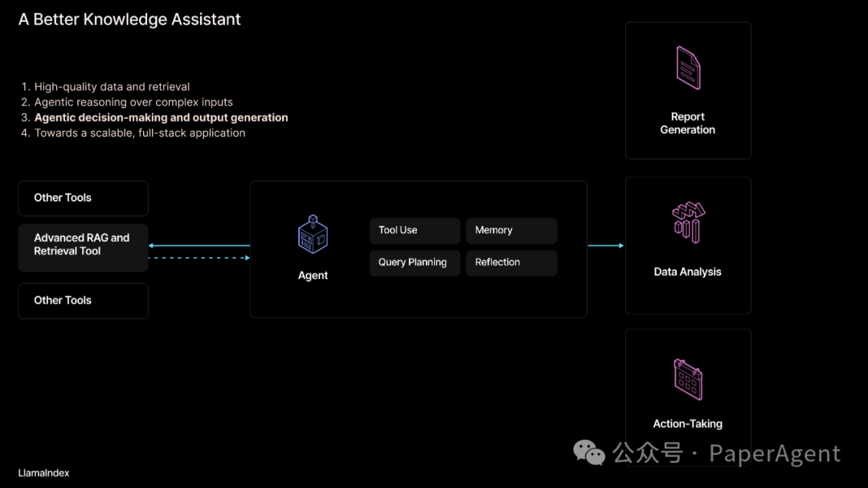Click the top Other Tools box
Image resolution: width=868 pixels, height=488 pixels.
tap(83, 198)
